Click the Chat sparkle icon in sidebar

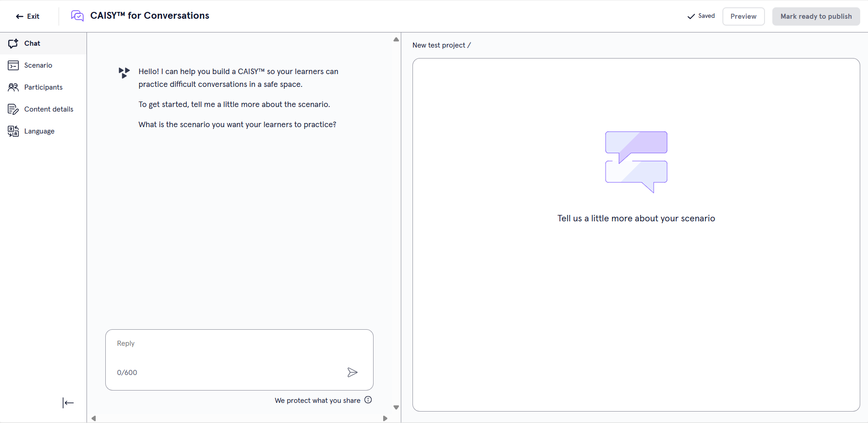click(13, 43)
